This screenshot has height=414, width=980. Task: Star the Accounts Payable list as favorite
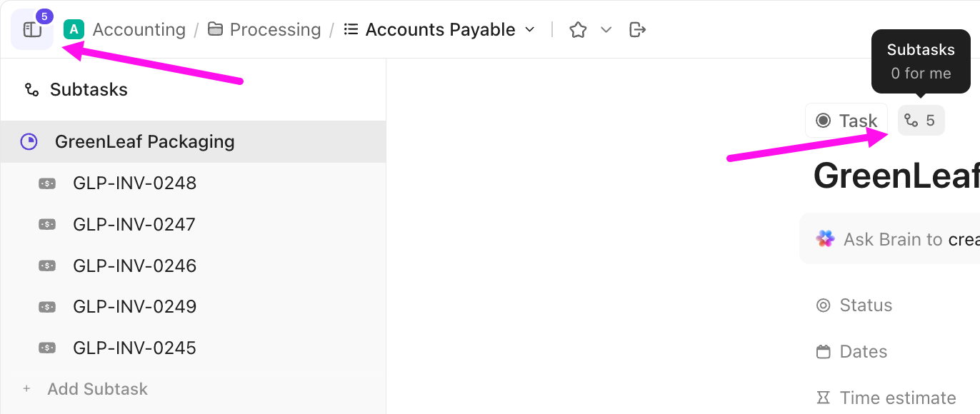coord(578,29)
